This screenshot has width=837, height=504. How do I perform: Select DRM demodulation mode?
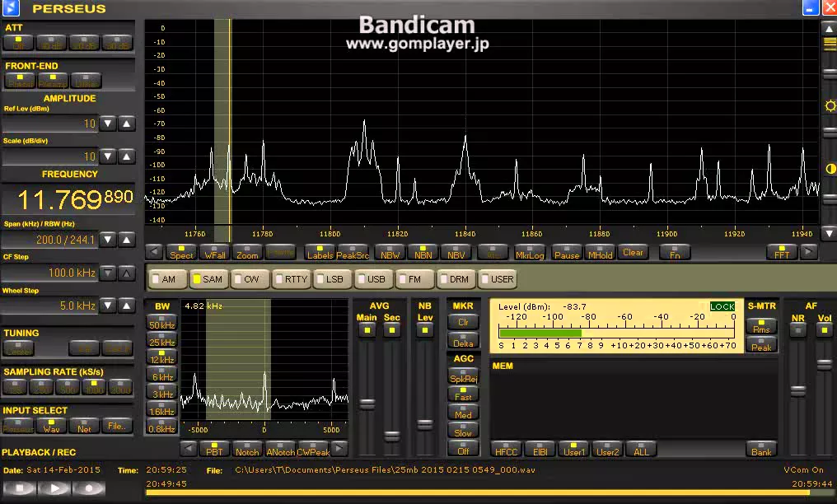click(x=457, y=279)
